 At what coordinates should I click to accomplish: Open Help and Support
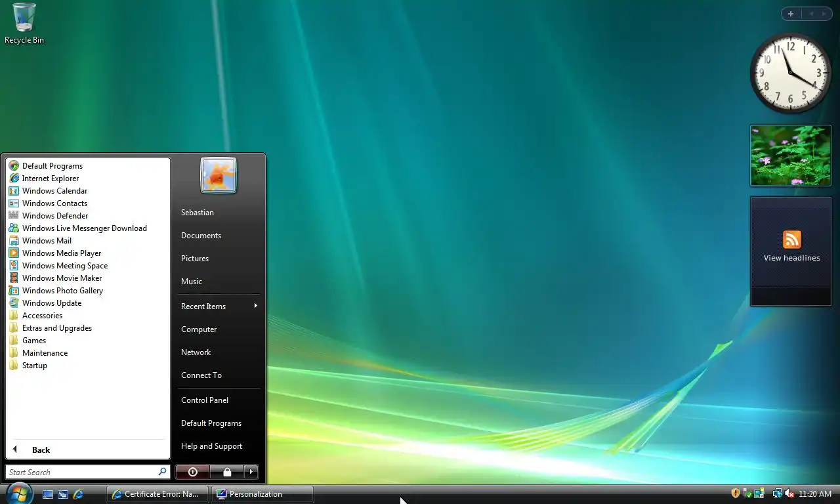click(219, 446)
